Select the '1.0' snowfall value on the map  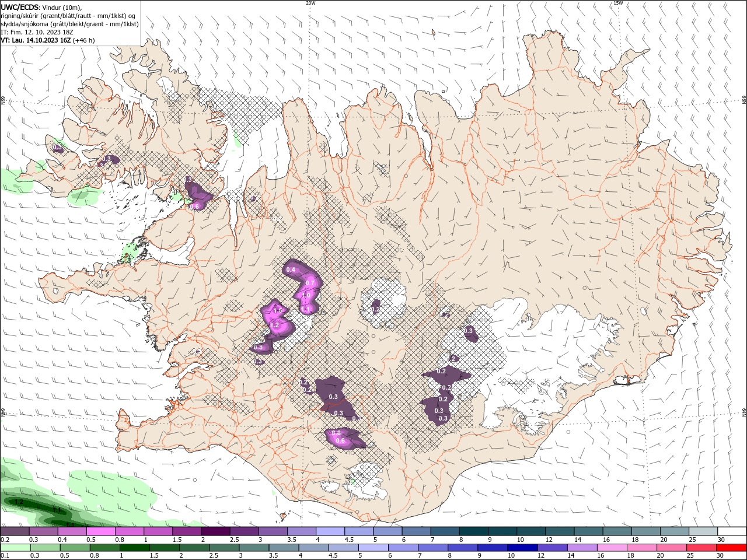pyautogui.click(x=306, y=296)
